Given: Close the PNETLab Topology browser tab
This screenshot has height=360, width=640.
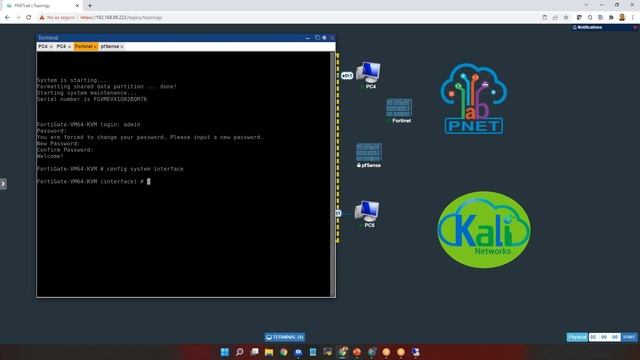Looking at the screenshot, I should tap(77, 6).
